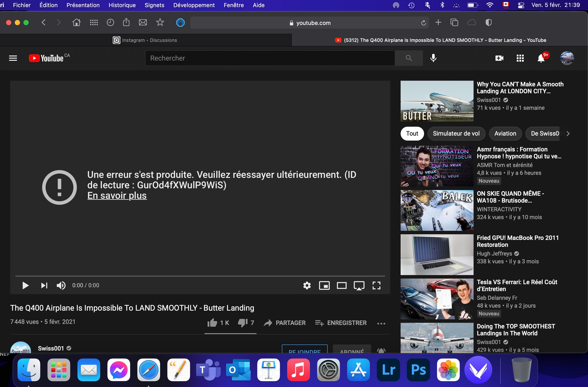588x387 pixels.
Task: Click the video progress bar
Action: [200, 276]
